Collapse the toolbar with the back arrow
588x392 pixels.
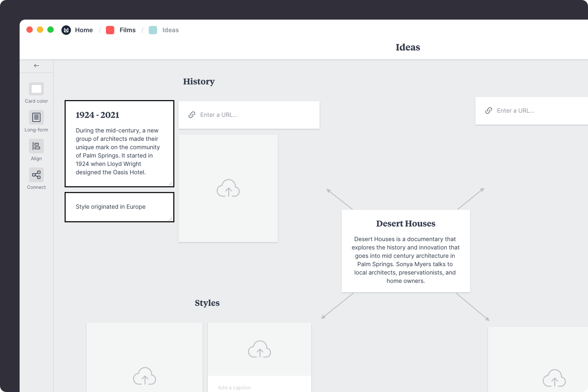coord(36,65)
